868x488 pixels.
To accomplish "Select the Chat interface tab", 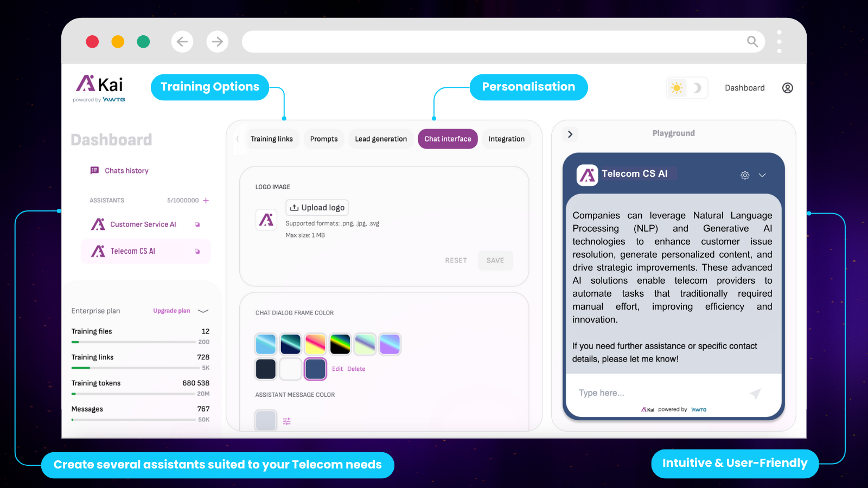I will point(448,139).
